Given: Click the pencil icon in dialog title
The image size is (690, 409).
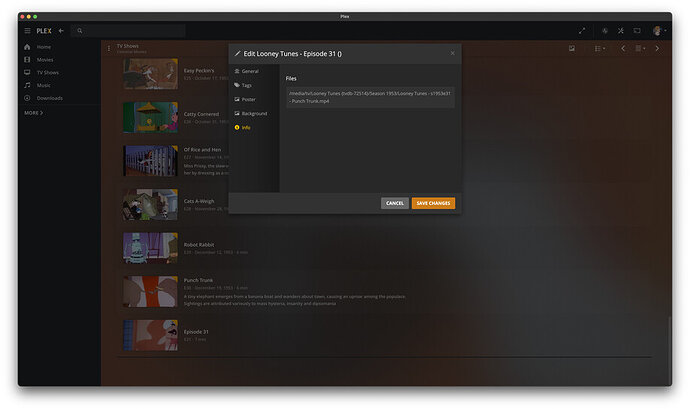Looking at the screenshot, I should point(237,54).
